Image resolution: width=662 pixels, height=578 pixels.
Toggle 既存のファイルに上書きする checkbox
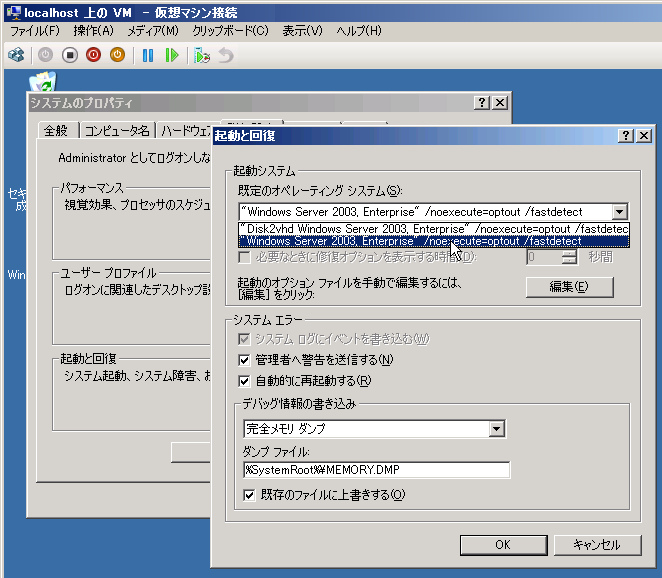pyautogui.click(x=249, y=495)
